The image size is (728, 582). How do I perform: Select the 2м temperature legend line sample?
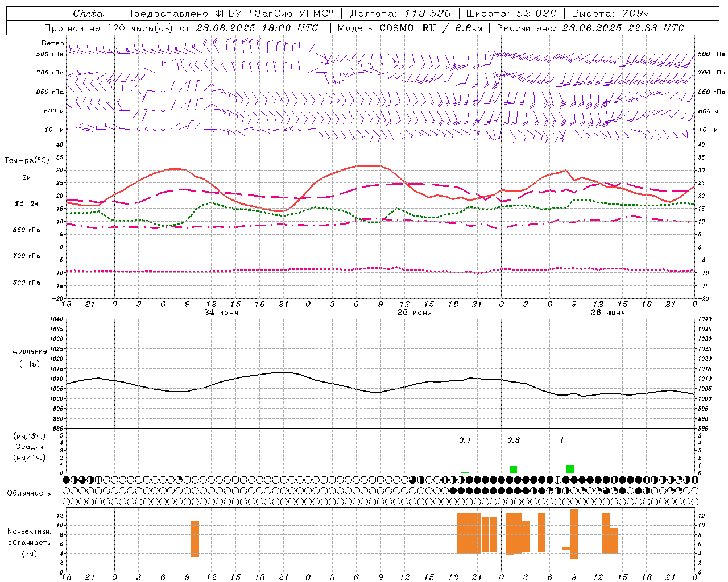coord(26,184)
